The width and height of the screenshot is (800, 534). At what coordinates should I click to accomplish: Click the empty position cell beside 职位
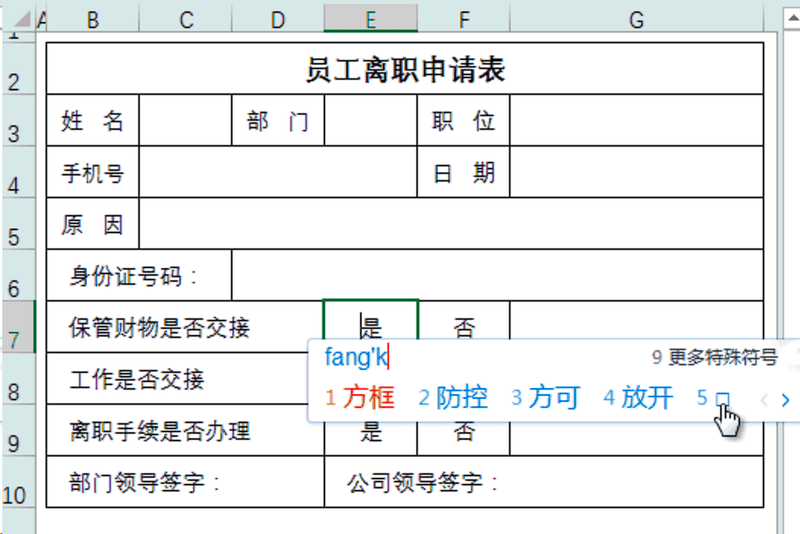tap(637, 120)
